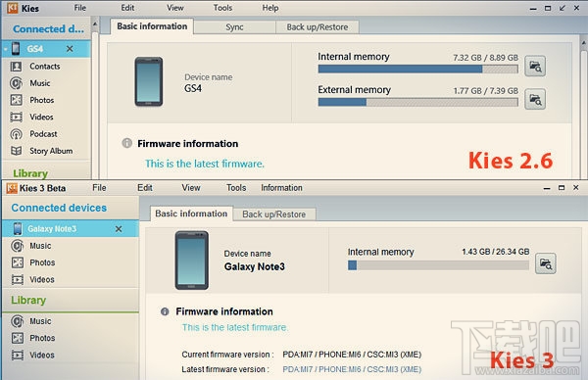Open Music under GS4 device
This screenshot has height=380, width=588.
pyautogui.click(x=40, y=83)
